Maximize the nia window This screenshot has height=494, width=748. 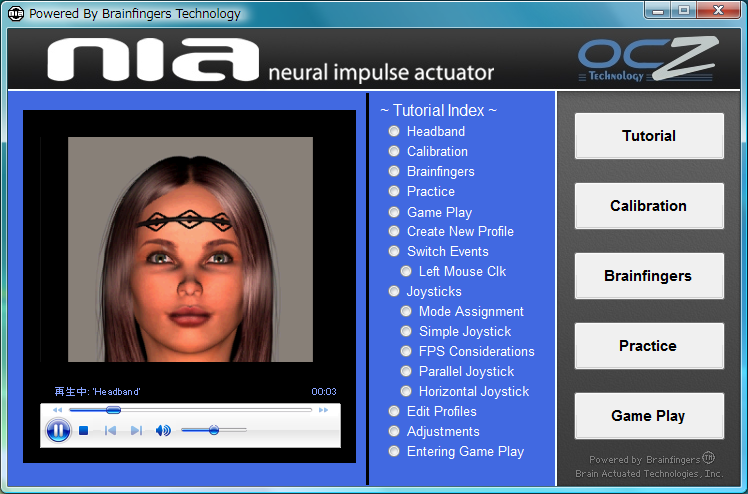684,10
